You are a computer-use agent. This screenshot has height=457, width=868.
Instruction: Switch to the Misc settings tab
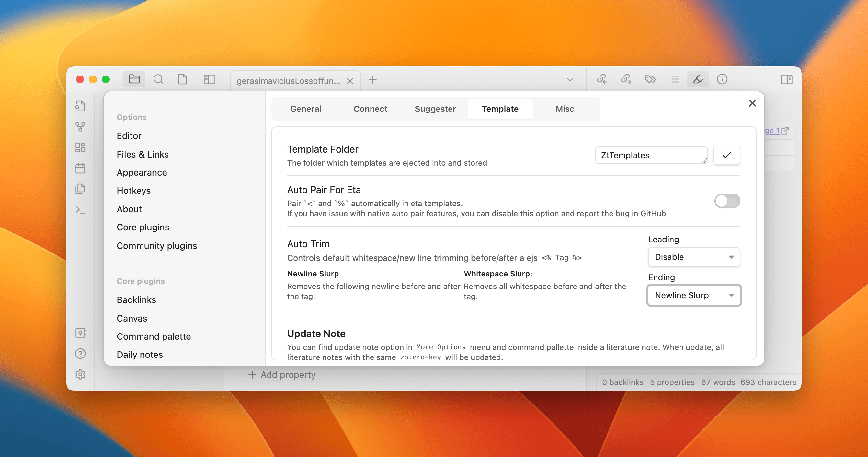click(x=564, y=109)
